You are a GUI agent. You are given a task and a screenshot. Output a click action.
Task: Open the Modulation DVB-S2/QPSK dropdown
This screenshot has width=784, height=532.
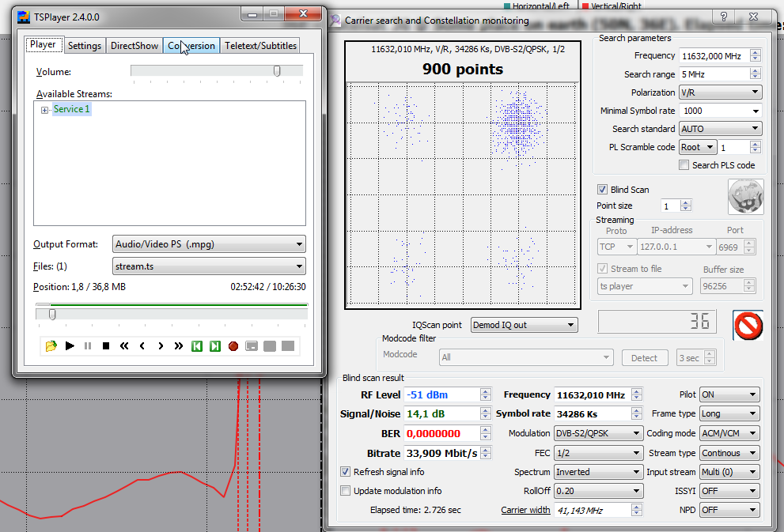tap(598, 433)
